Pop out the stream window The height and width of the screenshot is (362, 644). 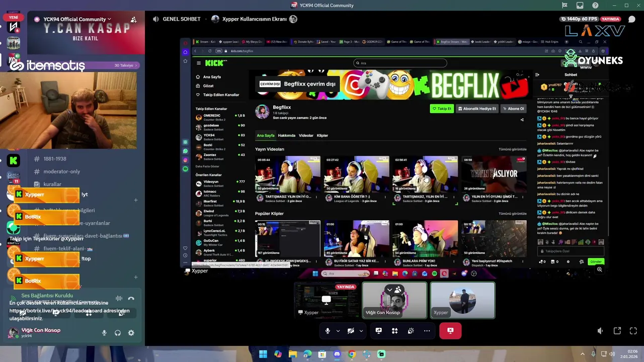point(617,331)
